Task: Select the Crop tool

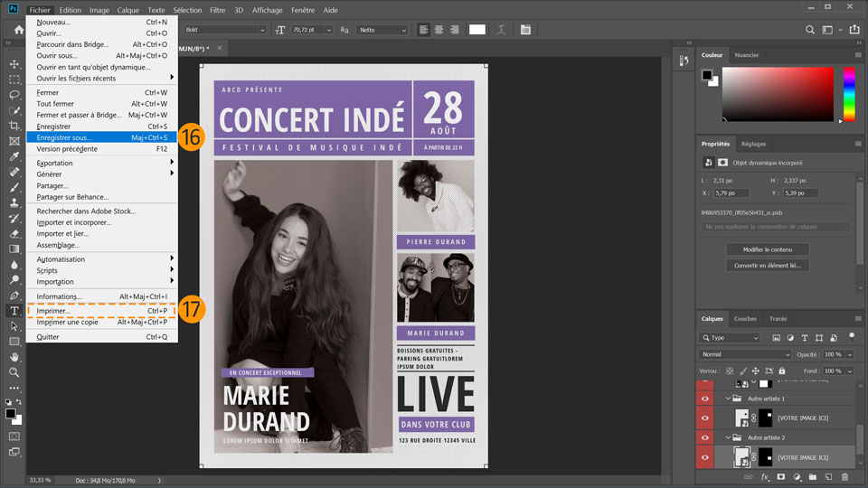Action: pyautogui.click(x=14, y=126)
